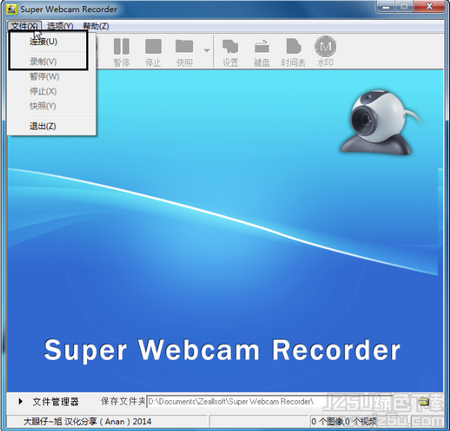
Task: Open the Watermark (水印) toolbar icon
Action: (x=325, y=52)
